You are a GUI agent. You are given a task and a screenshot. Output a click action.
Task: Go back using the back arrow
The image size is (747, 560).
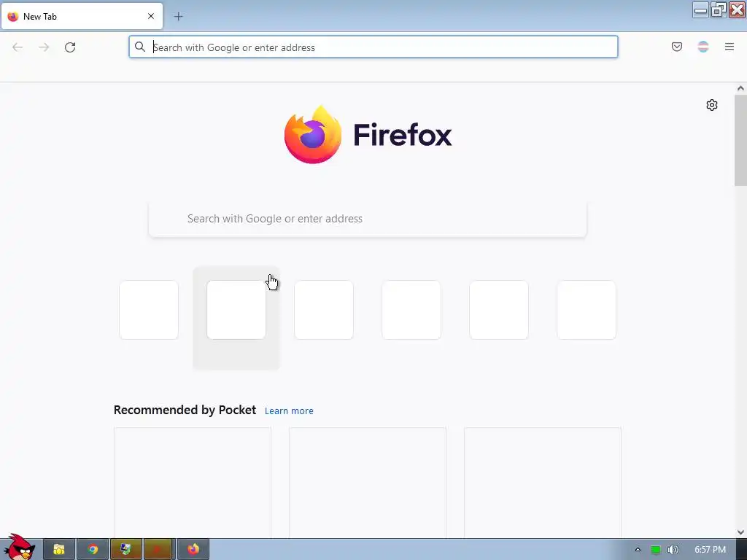[x=18, y=47]
